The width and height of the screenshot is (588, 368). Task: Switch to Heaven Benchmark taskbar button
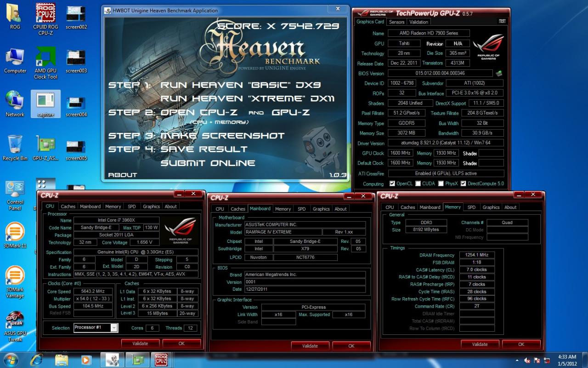pyautogui.click(x=112, y=359)
